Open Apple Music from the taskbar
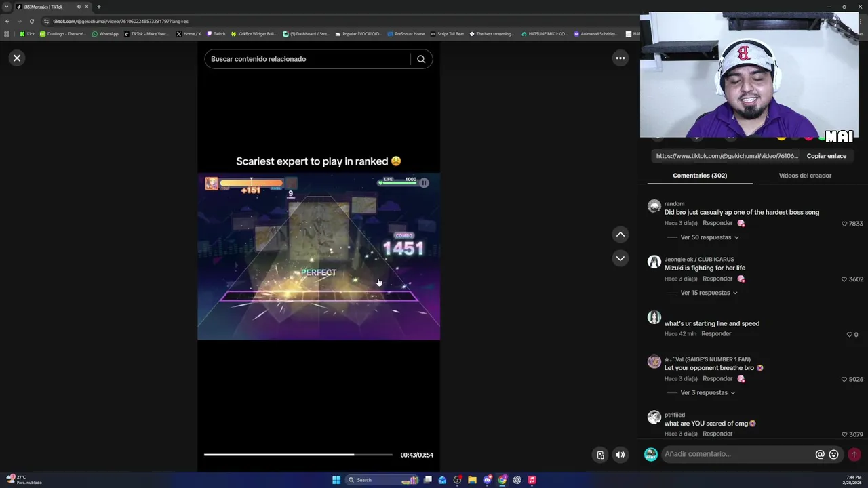Screen dimensions: 868x488 point(532,480)
